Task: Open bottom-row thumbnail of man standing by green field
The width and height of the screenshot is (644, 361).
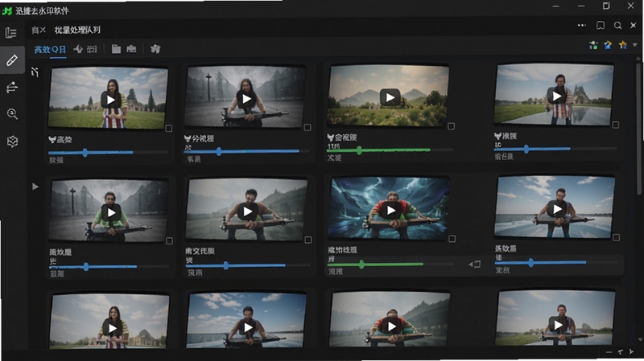Action: pos(555,318)
